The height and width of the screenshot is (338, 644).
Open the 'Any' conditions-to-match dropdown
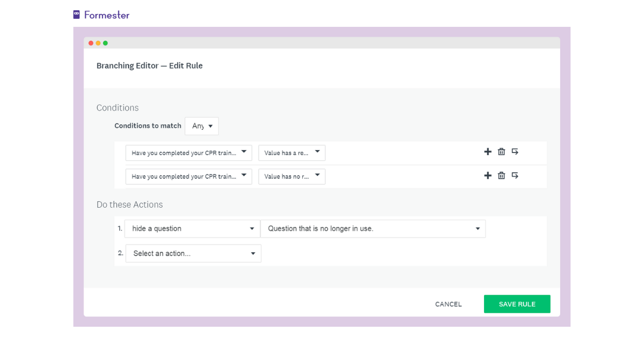pyautogui.click(x=201, y=126)
